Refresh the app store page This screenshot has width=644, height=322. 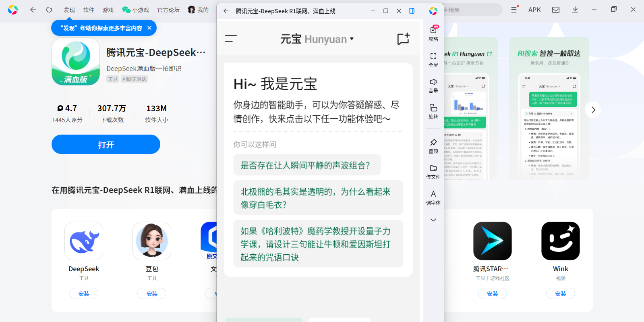click(x=49, y=10)
